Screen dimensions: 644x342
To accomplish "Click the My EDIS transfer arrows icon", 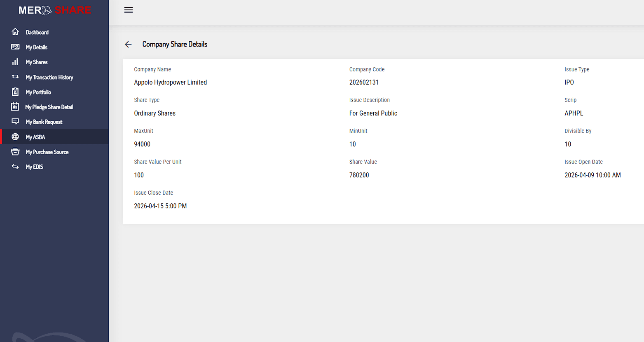I will tap(15, 167).
